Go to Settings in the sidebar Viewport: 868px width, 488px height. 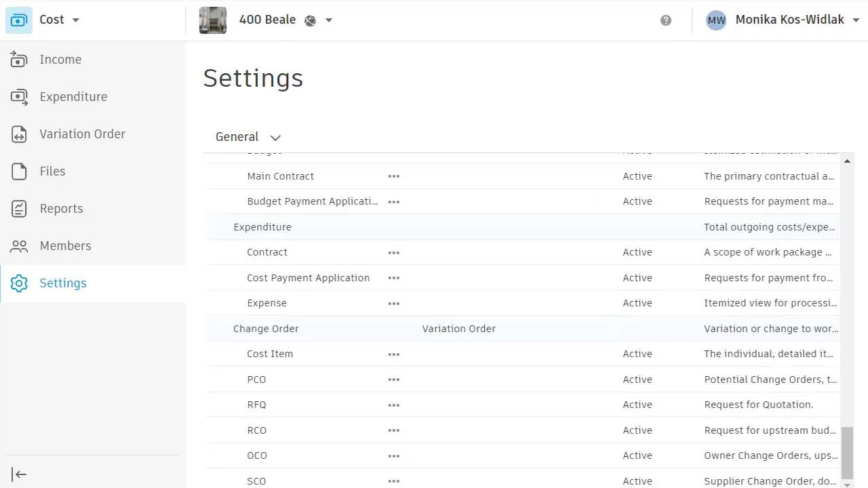tap(62, 283)
